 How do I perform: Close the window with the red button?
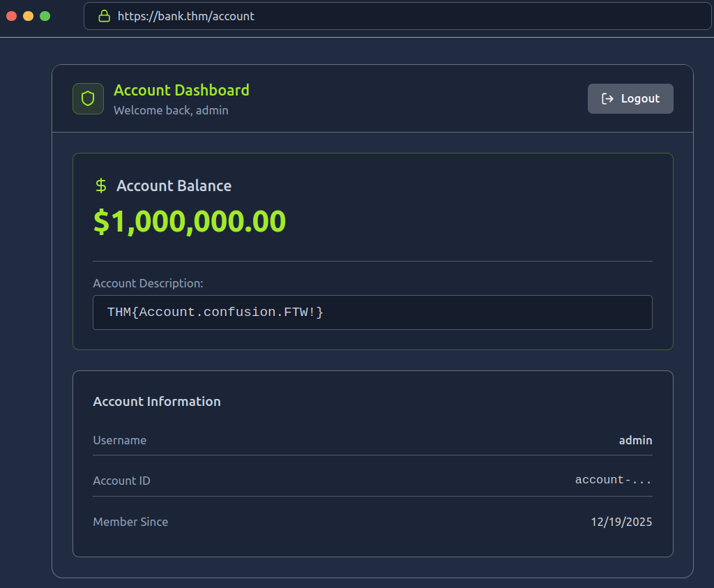(12, 16)
